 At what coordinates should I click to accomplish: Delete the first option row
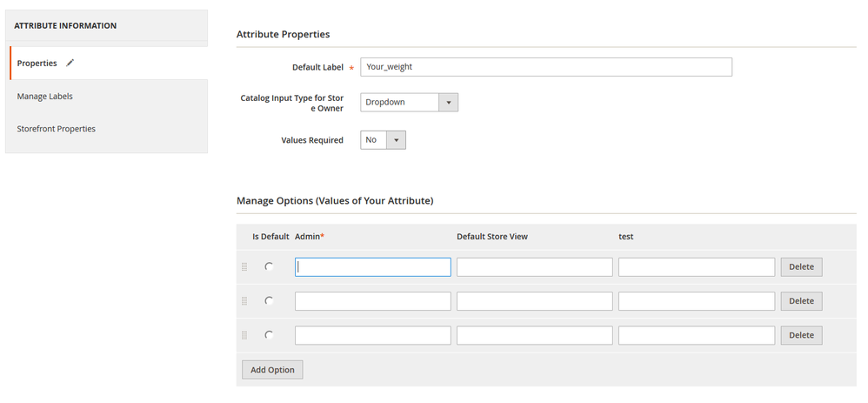pyautogui.click(x=800, y=267)
